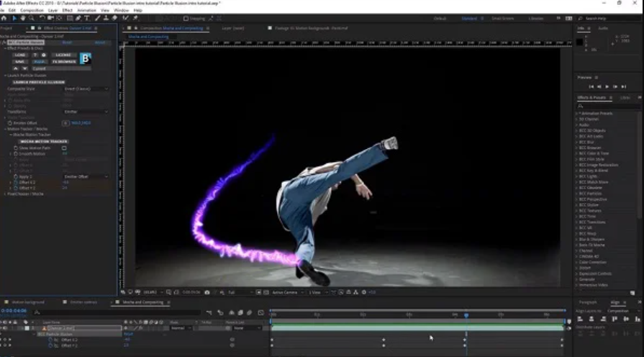Image resolution: width=644 pixels, height=357 pixels.
Task: Select the Type text tool
Action: 86,19
